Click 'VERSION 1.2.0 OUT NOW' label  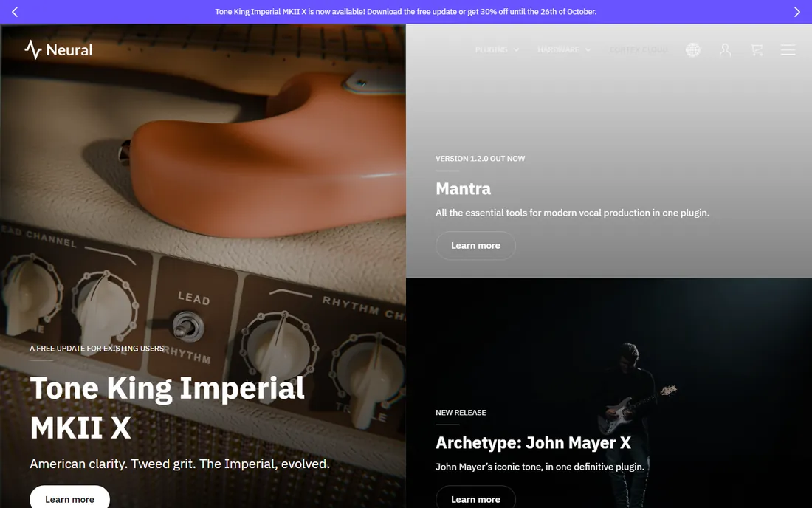click(480, 159)
